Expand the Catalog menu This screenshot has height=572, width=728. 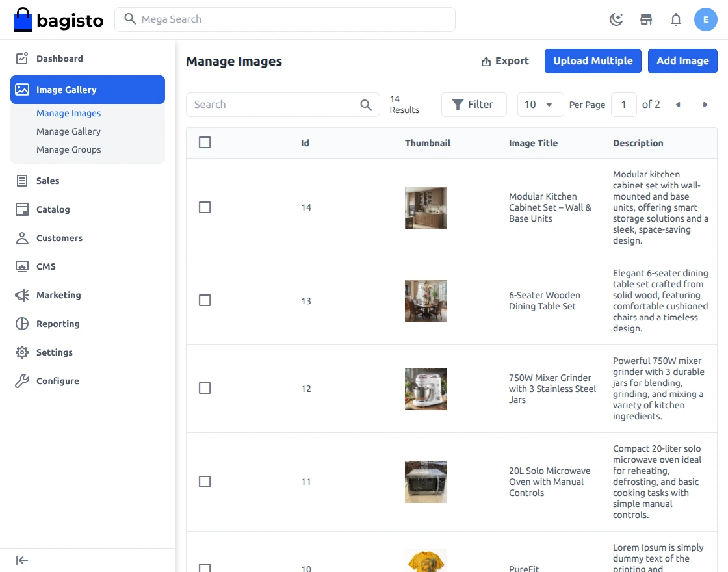tap(53, 209)
